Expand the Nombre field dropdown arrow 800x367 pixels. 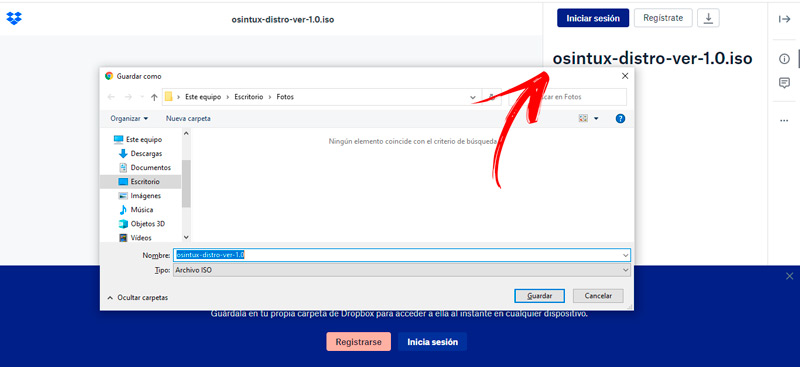pos(626,255)
